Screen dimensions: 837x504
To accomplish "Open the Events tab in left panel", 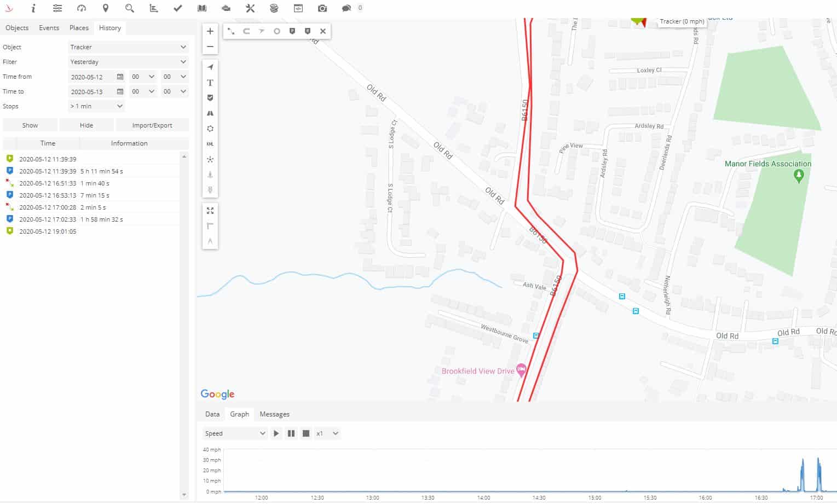I will pyautogui.click(x=49, y=27).
